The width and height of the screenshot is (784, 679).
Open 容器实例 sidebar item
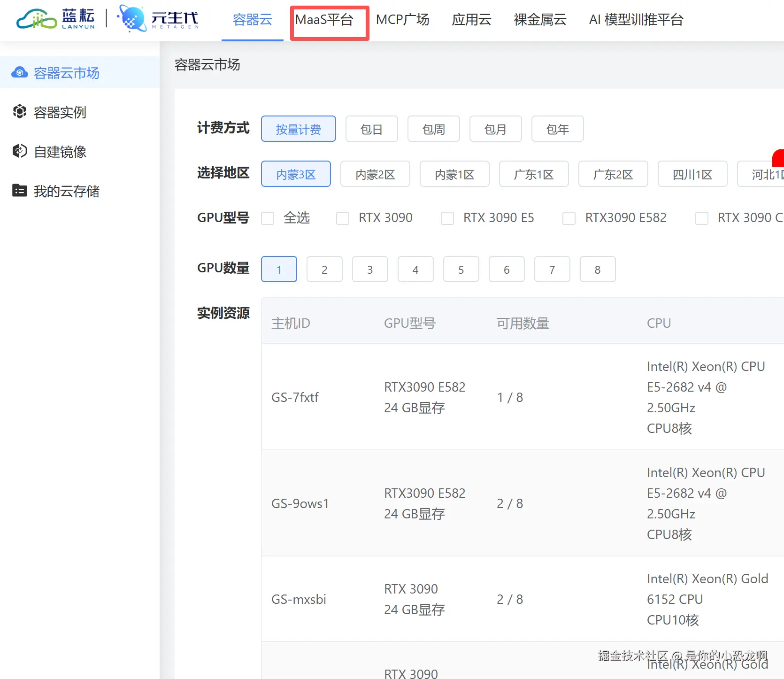tap(80, 112)
